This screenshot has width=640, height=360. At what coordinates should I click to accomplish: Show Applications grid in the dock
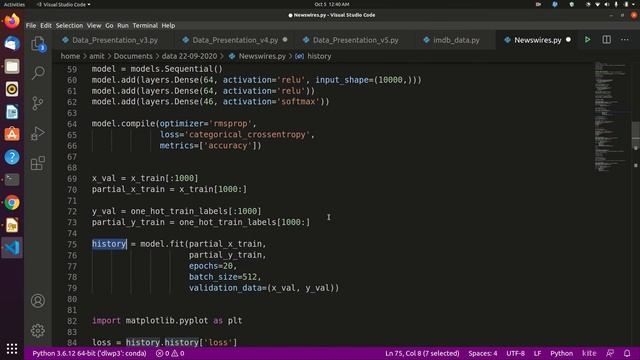point(12,349)
